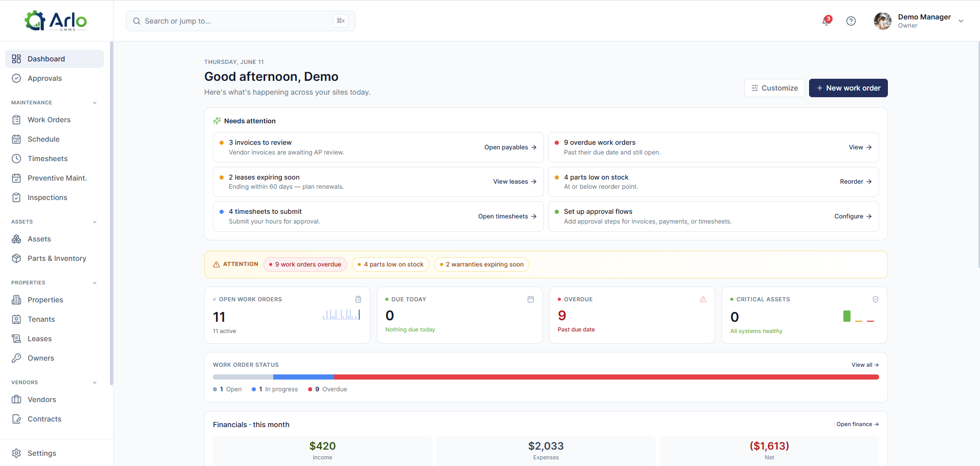This screenshot has width=980, height=466.
Task: Open Inspections page
Action: (x=54, y=197)
